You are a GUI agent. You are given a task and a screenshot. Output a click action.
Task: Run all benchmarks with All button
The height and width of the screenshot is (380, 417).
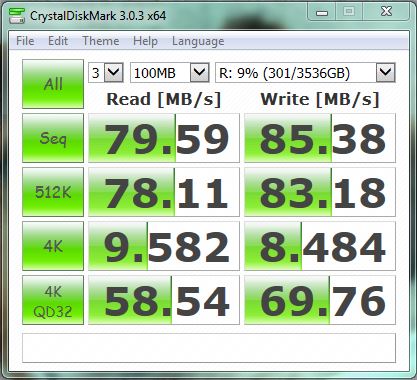pos(53,84)
